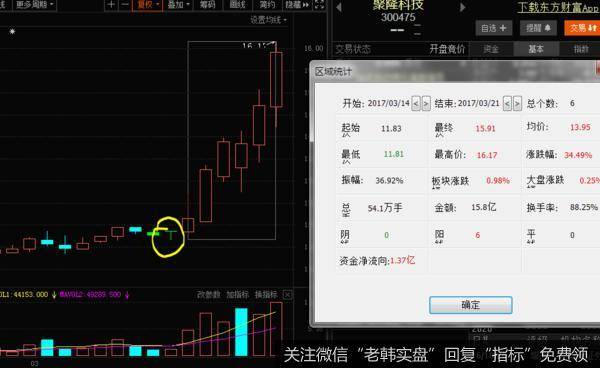The height and width of the screenshot is (368, 600).
Task: Click the 画线 drawing tool button
Action: [x=237, y=5]
